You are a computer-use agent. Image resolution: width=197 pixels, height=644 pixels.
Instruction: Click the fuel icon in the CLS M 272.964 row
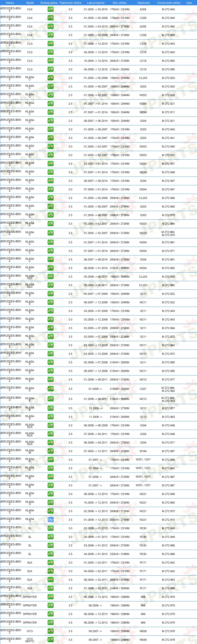tap(51, 61)
